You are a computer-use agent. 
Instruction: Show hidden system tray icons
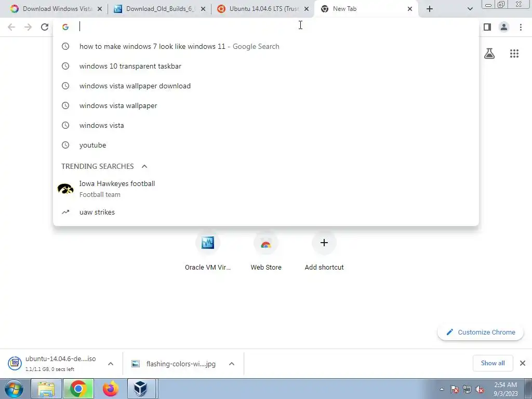tap(442, 389)
